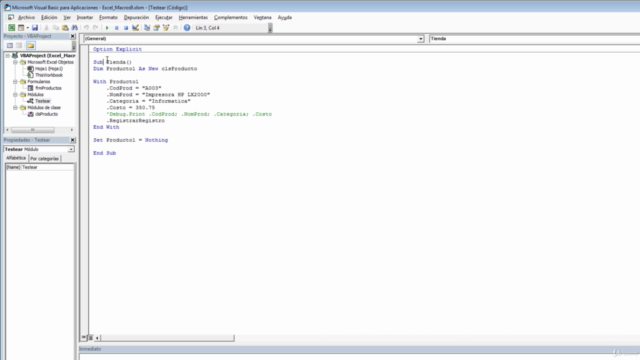This screenshot has height=360, width=640.
Task: Open the Testear Módulo object dropdown
Action: [71, 149]
